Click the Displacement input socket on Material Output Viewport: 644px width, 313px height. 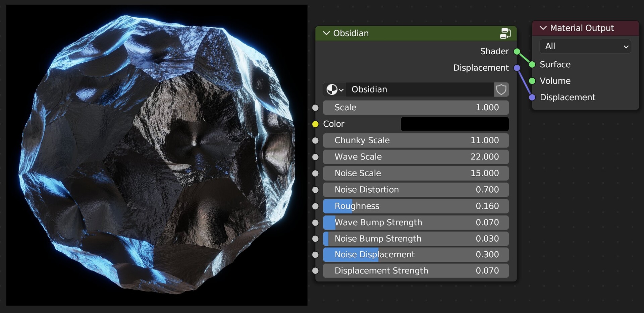click(x=532, y=97)
